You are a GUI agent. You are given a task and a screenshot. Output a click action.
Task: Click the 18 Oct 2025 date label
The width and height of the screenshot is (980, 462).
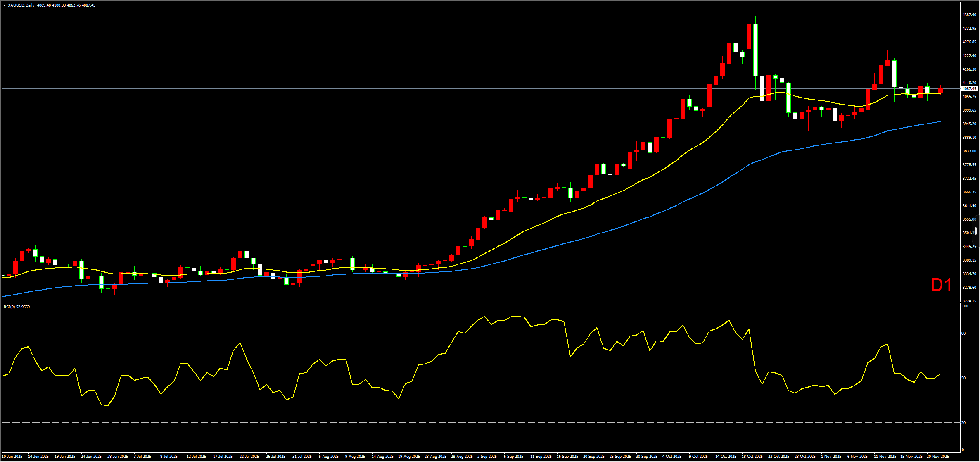(752, 457)
